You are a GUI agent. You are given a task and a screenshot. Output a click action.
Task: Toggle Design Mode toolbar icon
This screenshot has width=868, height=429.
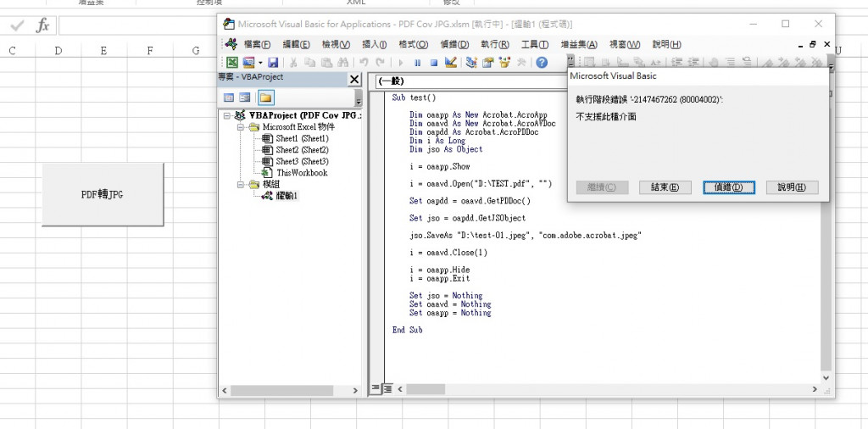[x=450, y=63]
